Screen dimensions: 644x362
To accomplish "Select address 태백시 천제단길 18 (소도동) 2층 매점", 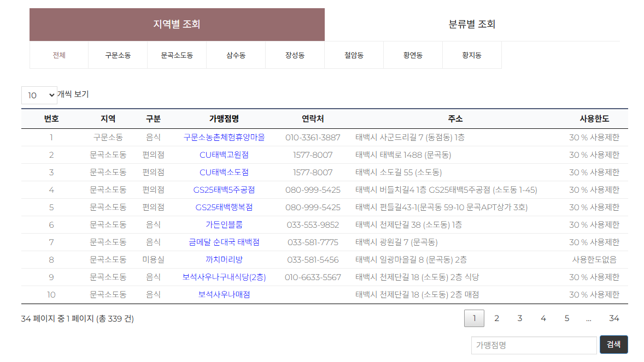I will pos(417,295).
